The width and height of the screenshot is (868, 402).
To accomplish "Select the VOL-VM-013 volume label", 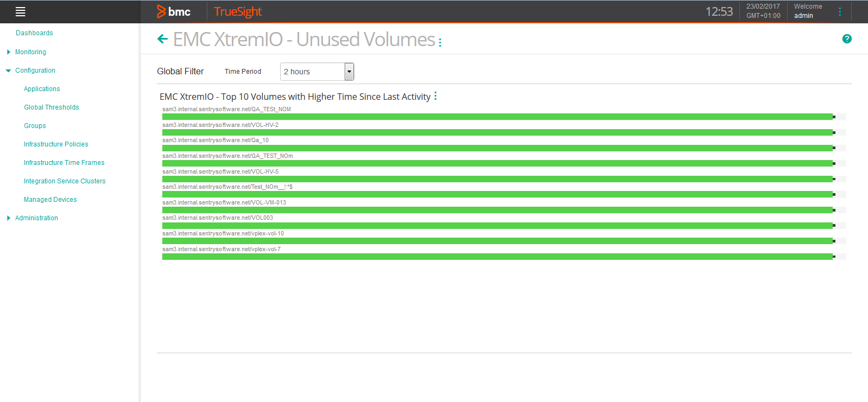I will 224,202.
